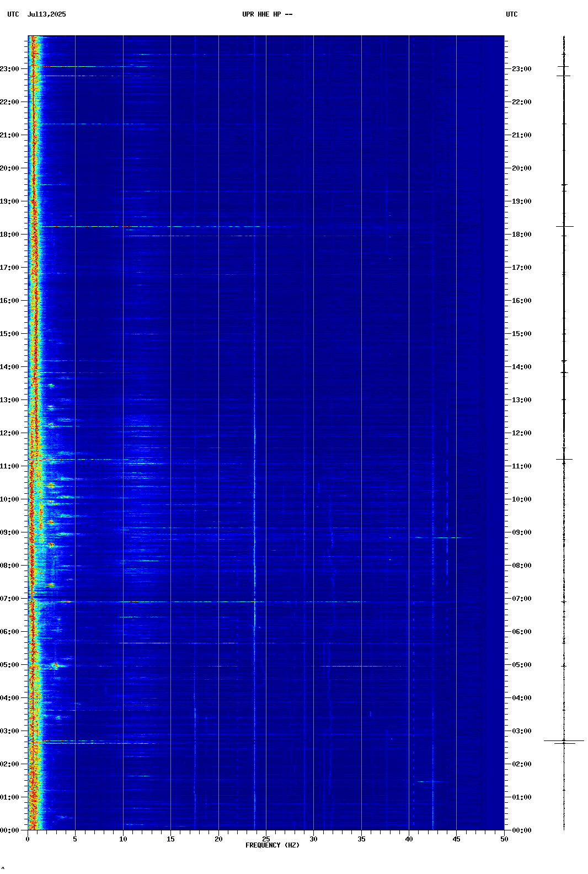Select the 10:00 label on left time axis
This screenshot has height=874, width=588.
(9, 499)
